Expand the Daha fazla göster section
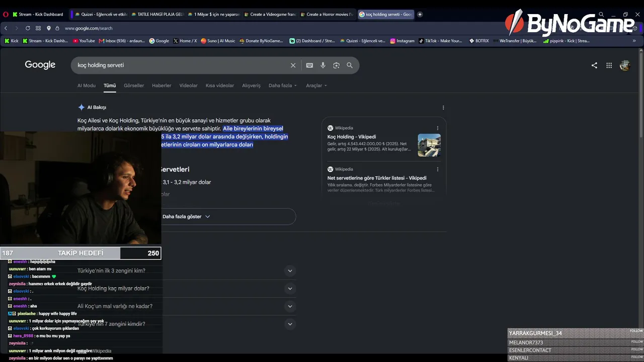The width and height of the screenshot is (644, 362). [x=186, y=217]
